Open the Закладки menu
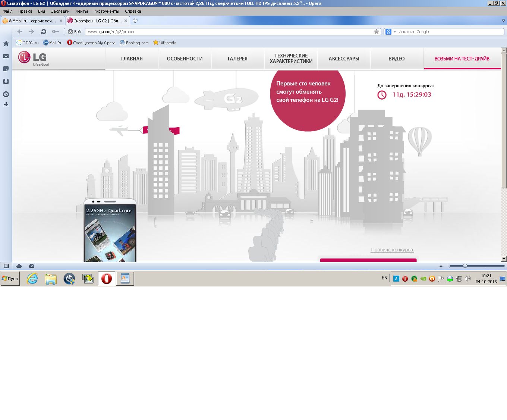 tap(60, 11)
